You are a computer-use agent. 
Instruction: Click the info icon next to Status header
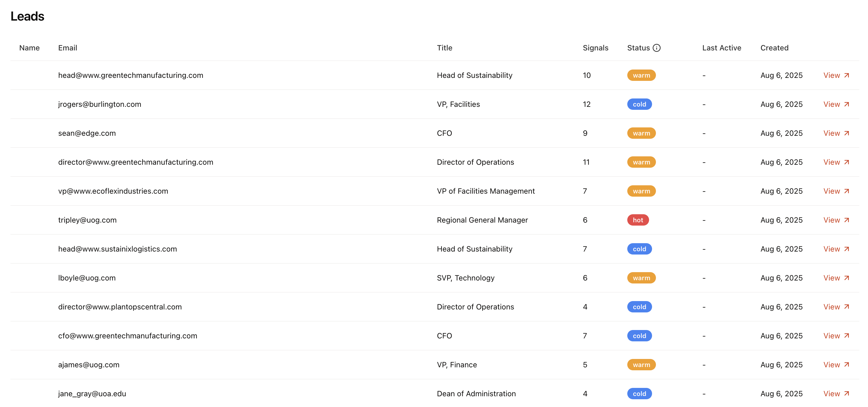[x=657, y=48]
